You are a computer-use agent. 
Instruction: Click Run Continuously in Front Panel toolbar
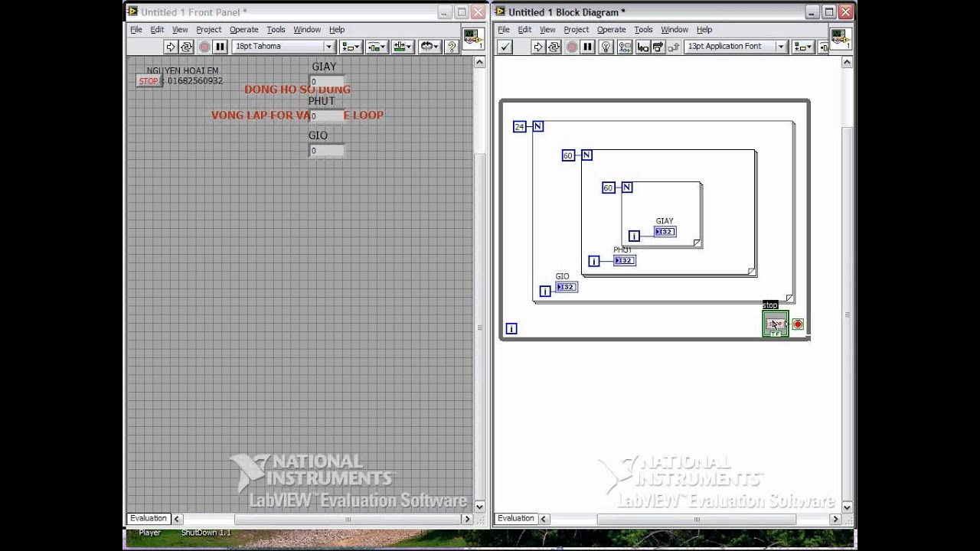[187, 47]
